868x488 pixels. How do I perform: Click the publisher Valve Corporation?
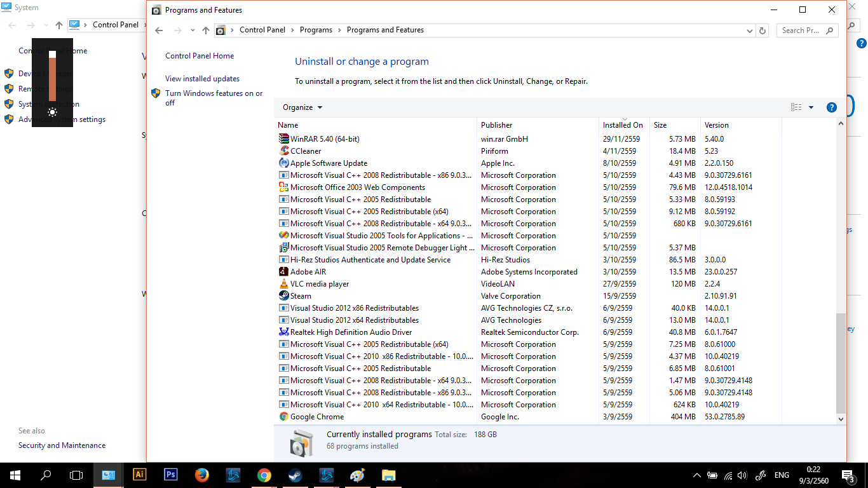pos(511,296)
